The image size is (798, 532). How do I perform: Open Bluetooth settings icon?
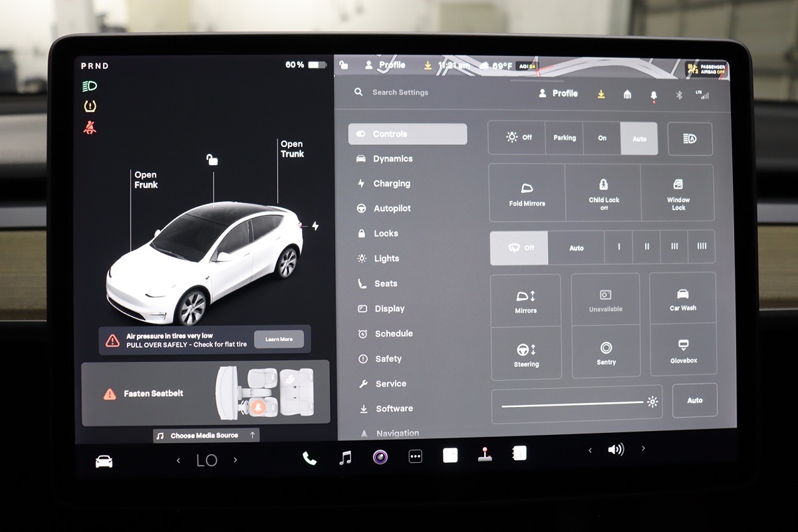tap(679, 95)
